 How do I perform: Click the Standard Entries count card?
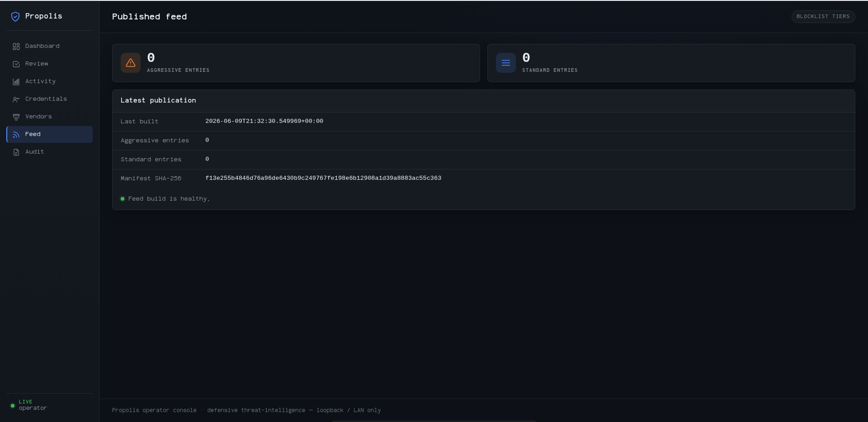[x=671, y=63]
